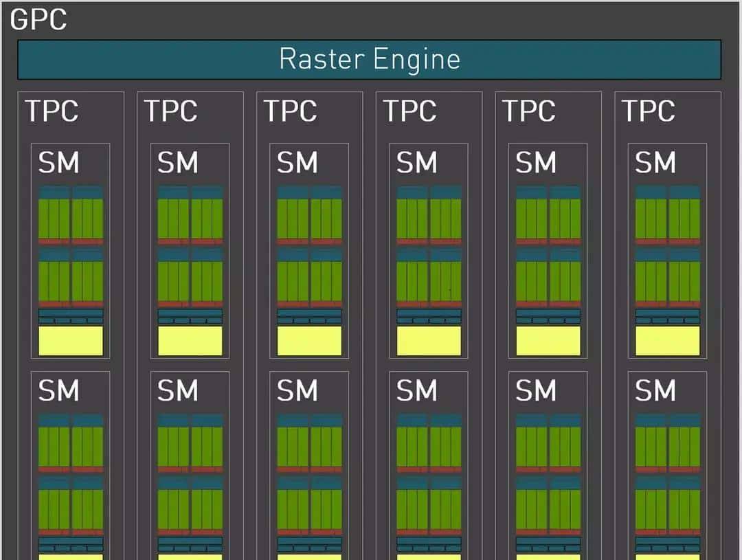
Task: Click top SM label in the second TPC
Action: click(x=178, y=163)
